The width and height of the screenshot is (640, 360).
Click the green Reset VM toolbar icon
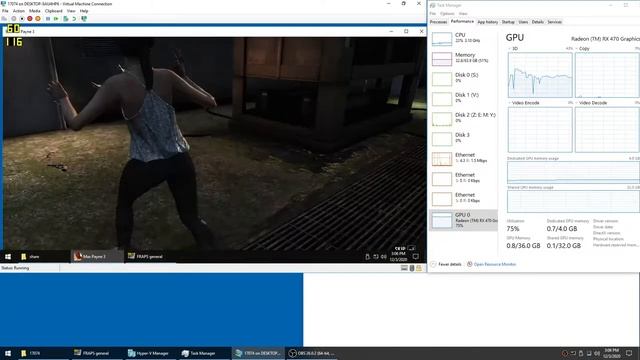click(56, 19)
